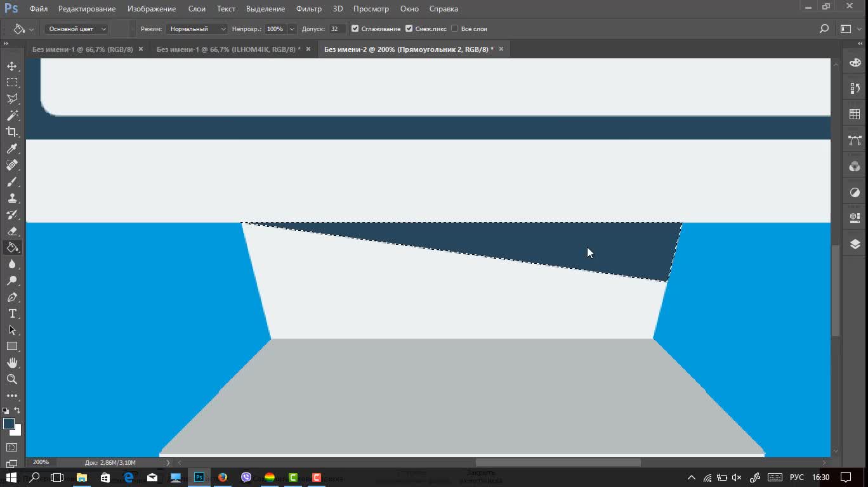Open the Фильтр menu
The image size is (868, 487).
click(x=308, y=9)
